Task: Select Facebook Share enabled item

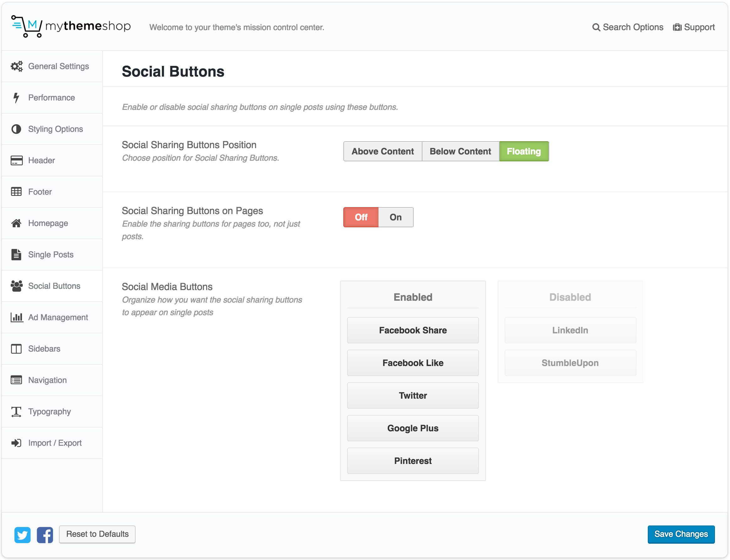Action: (x=413, y=330)
